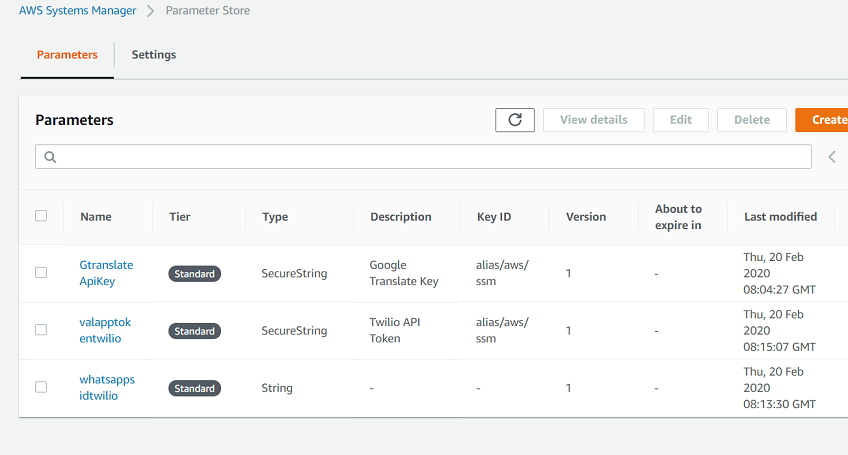
Task: Sort by Name column header
Action: pyautogui.click(x=96, y=216)
